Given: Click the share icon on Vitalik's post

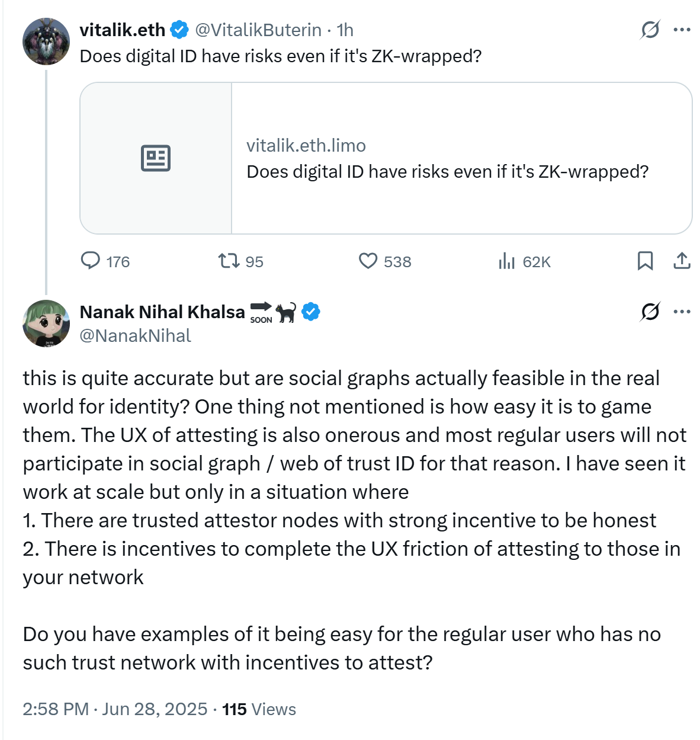Looking at the screenshot, I should pos(682,261).
